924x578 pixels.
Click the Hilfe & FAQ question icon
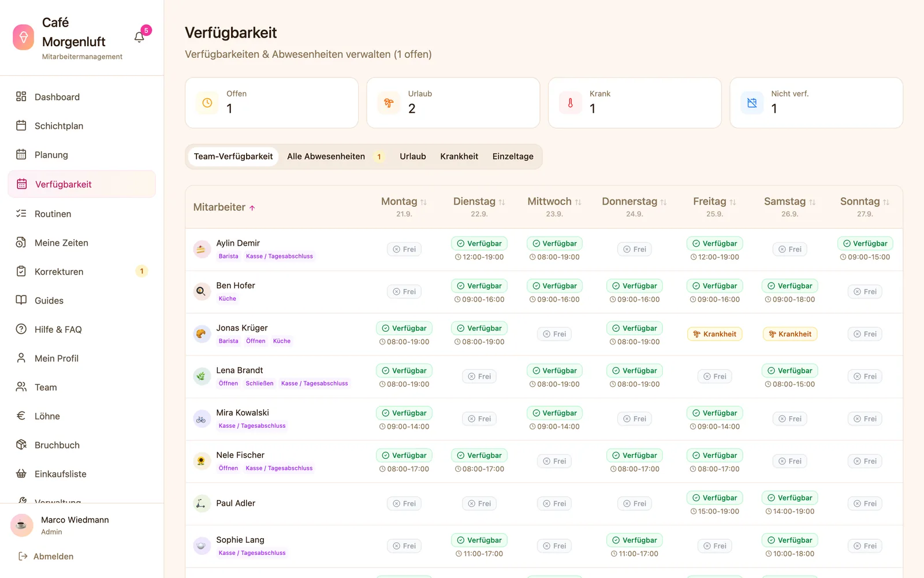[21, 329]
